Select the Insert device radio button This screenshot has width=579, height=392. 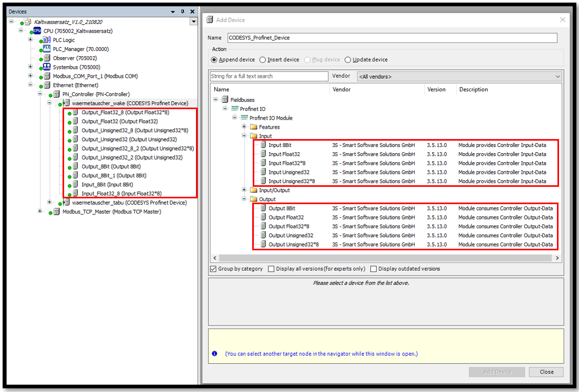263,60
